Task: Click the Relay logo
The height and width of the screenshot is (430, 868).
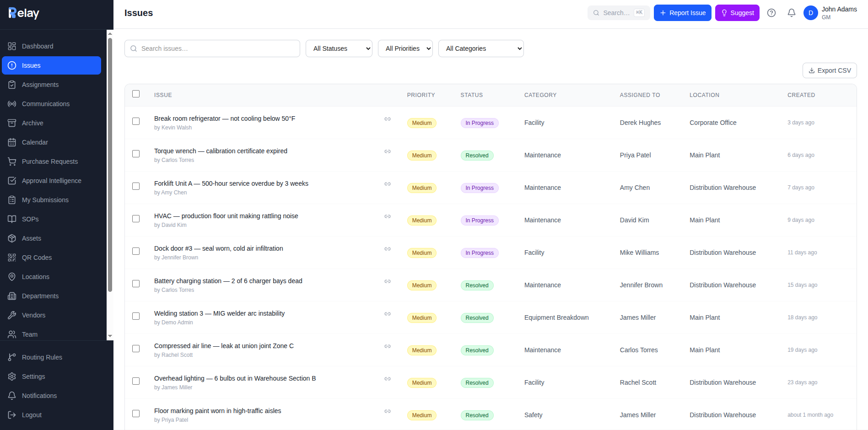Action: click(x=24, y=13)
